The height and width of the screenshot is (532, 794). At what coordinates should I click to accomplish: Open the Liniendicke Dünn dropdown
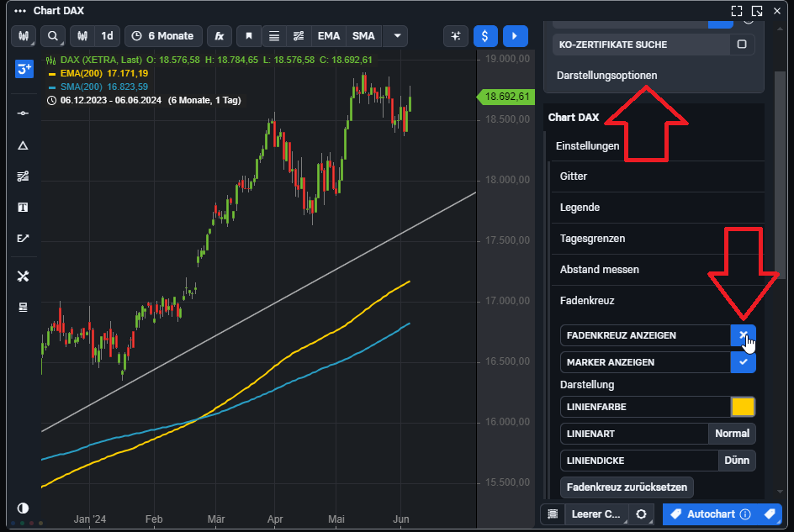[x=737, y=461]
